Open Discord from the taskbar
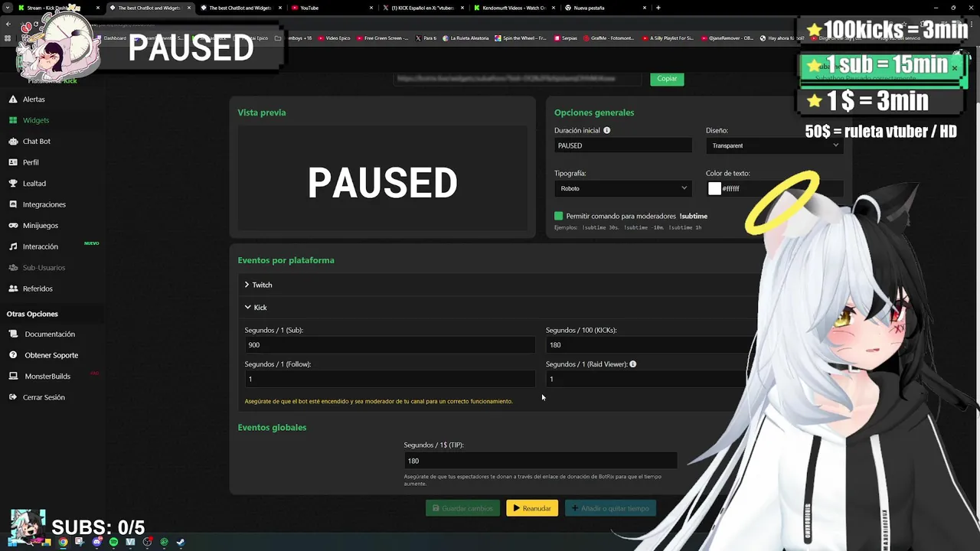This screenshot has height=551, width=980. [96, 542]
